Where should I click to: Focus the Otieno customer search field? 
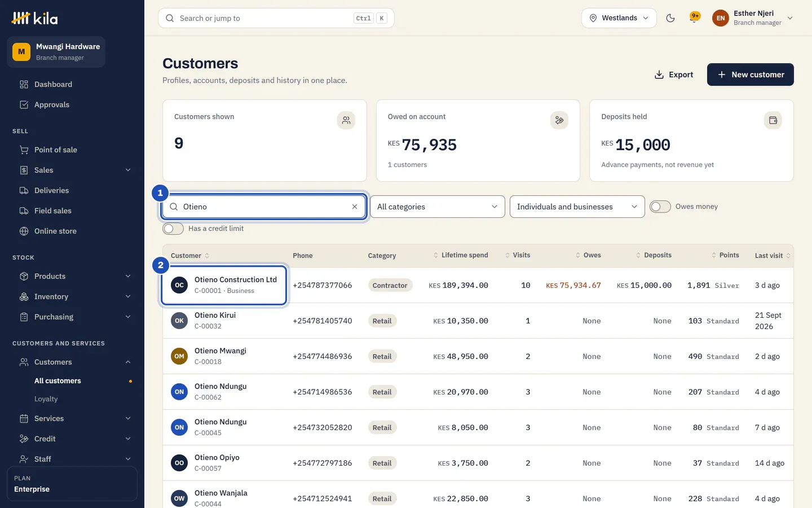point(264,207)
